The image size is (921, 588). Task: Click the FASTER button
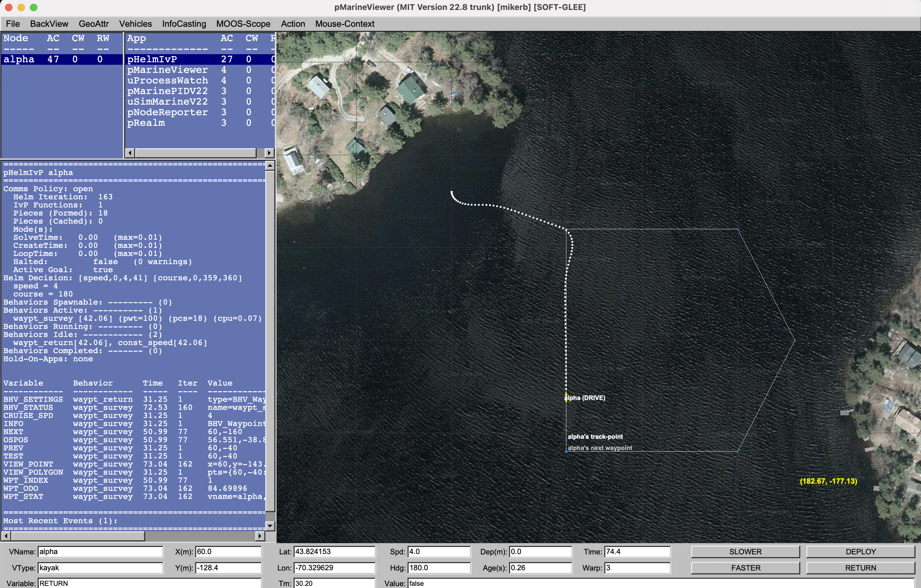[745, 568]
